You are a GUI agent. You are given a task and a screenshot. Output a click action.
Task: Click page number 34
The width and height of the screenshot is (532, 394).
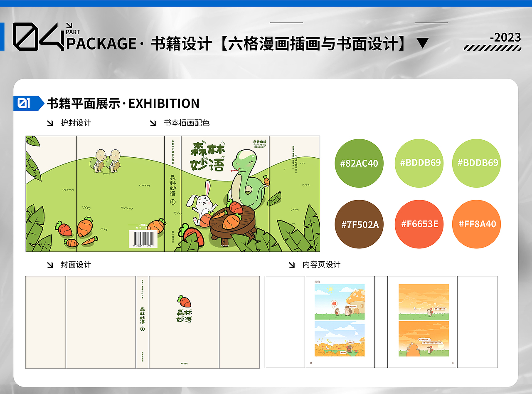(x=311, y=363)
